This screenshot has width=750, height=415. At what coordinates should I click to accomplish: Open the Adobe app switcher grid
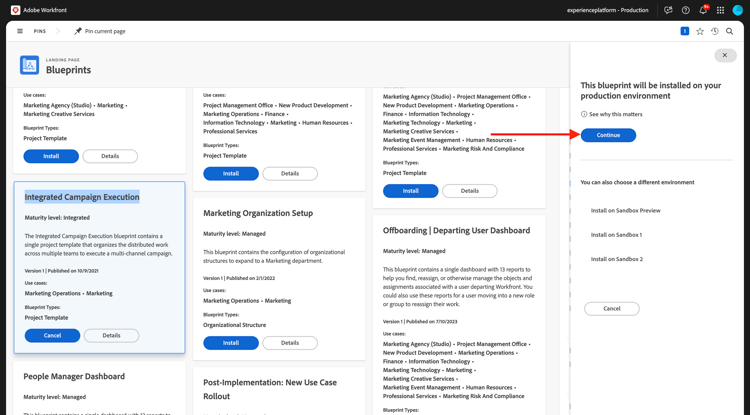pos(720,10)
